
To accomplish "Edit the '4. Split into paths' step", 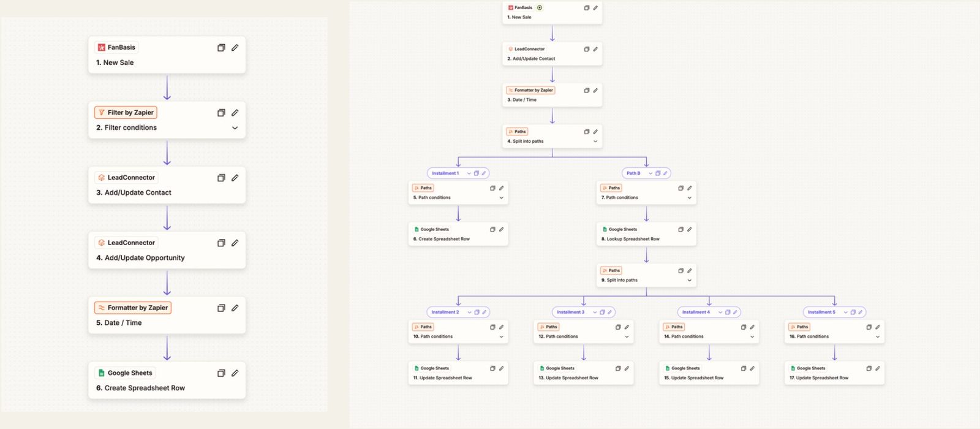I will (595, 132).
